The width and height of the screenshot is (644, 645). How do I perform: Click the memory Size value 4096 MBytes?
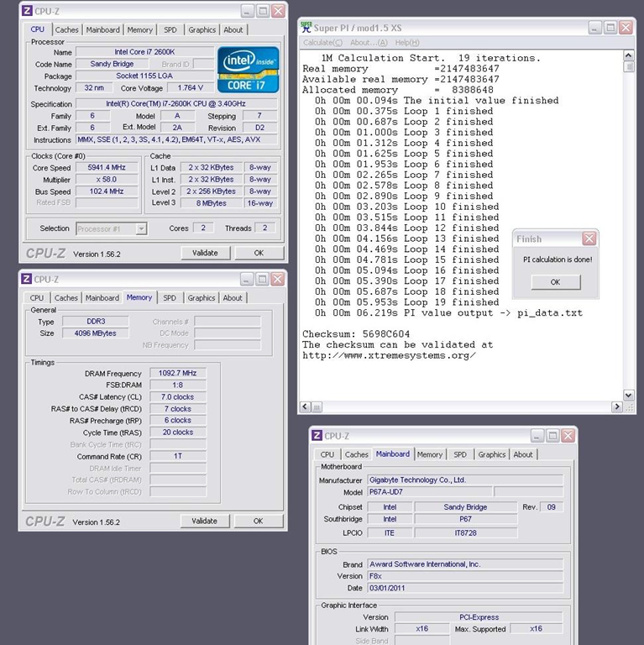[x=96, y=333]
